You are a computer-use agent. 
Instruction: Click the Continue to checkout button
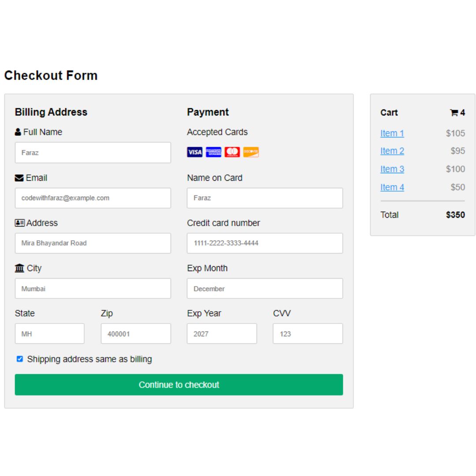(179, 385)
